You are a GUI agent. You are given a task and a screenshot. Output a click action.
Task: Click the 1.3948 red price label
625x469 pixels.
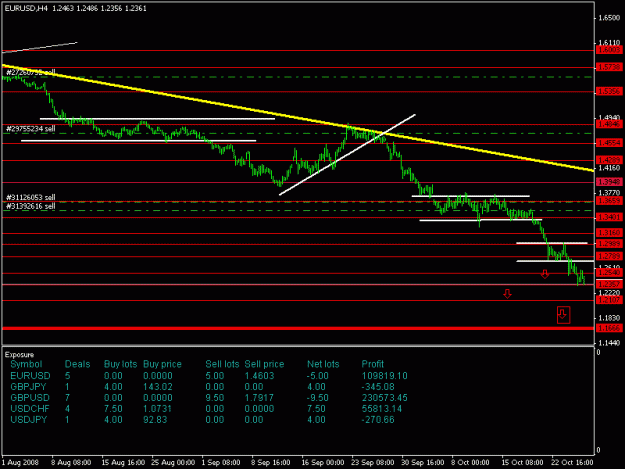click(x=609, y=182)
